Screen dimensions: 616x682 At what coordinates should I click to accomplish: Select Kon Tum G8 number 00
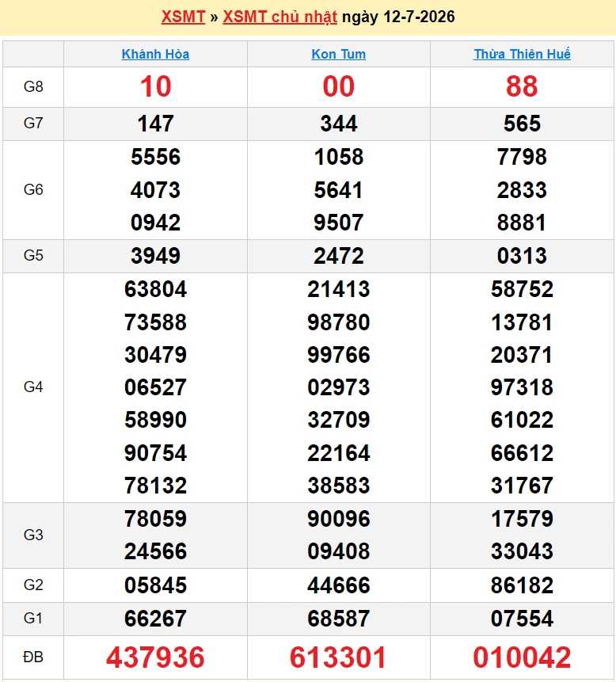coord(339,86)
